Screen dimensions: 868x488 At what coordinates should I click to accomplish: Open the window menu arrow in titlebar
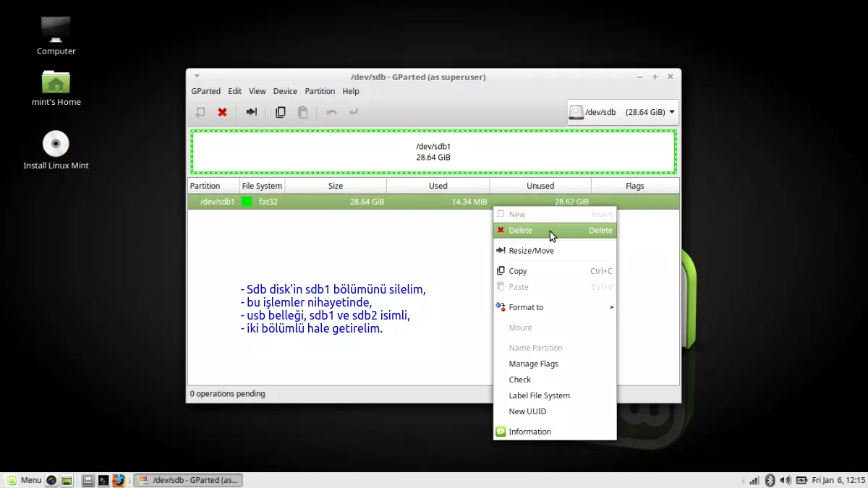coord(197,76)
